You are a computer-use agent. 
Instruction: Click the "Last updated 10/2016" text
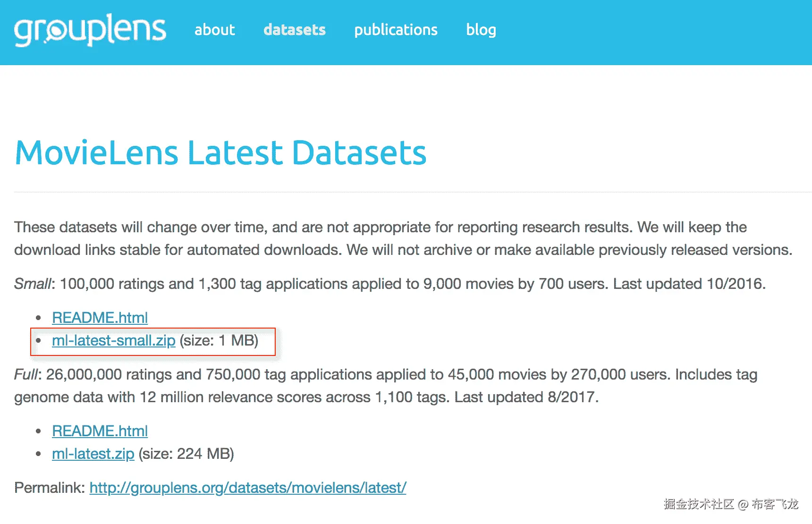pyautogui.click(x=688, y=284)
